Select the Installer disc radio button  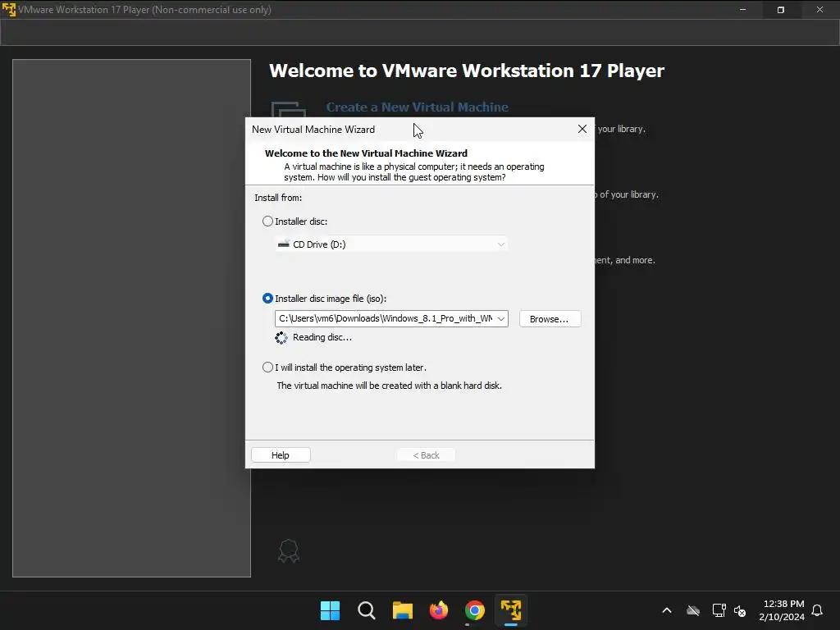(x=267, y=221)
